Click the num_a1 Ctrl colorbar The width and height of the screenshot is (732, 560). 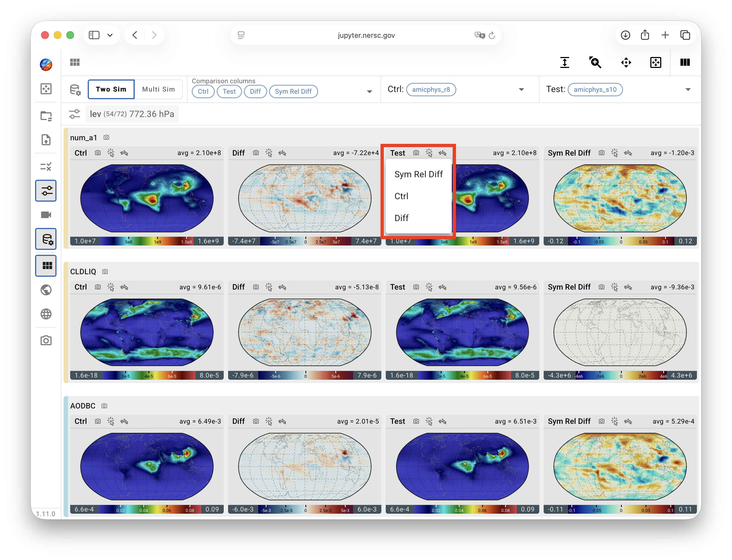click(x=147, y=241)
